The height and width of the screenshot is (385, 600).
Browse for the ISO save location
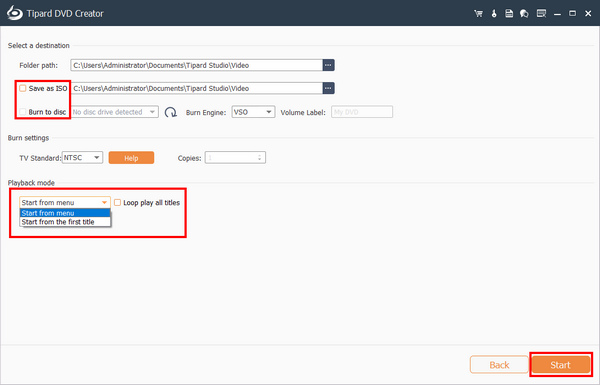pos(328,88)
